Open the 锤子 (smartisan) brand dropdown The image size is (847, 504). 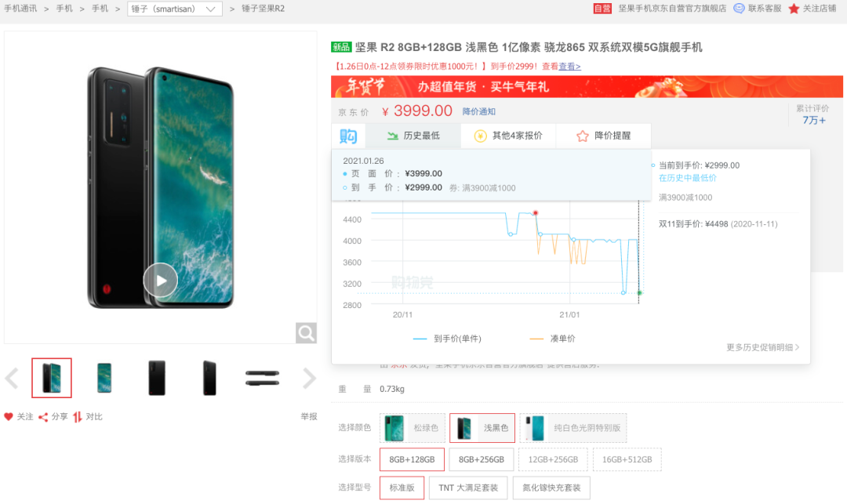pyautogui.click(x=174, y=9)
